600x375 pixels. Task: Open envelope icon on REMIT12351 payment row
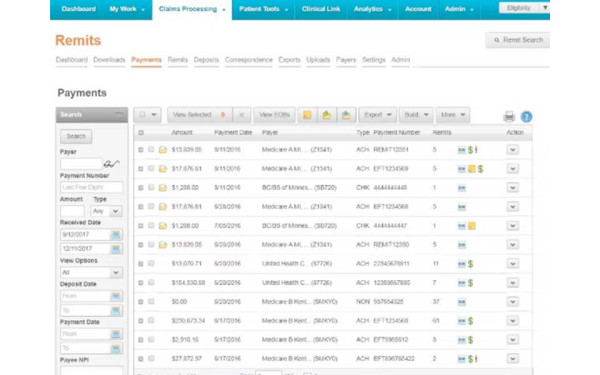pos(163,150)
